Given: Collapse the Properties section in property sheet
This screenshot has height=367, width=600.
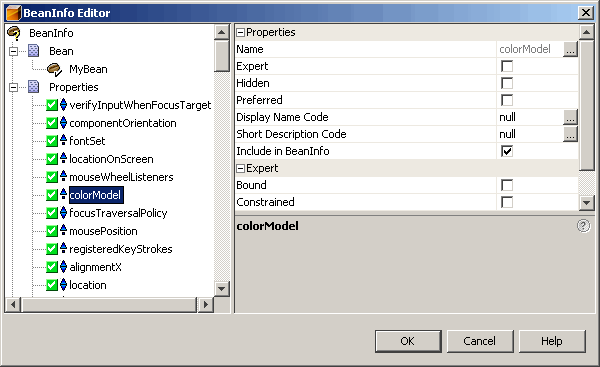Looking at the screenshot, I should coord(240,33).
